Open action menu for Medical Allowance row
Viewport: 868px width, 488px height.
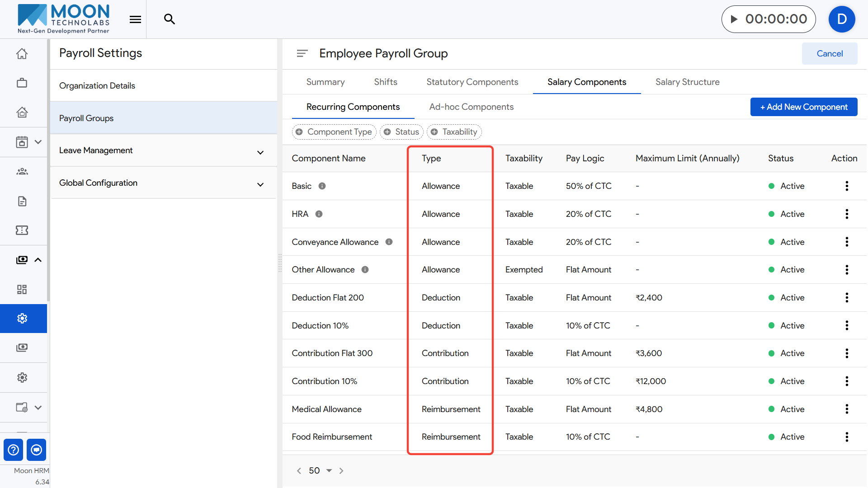pyautogui.click(x=847, y=409)
